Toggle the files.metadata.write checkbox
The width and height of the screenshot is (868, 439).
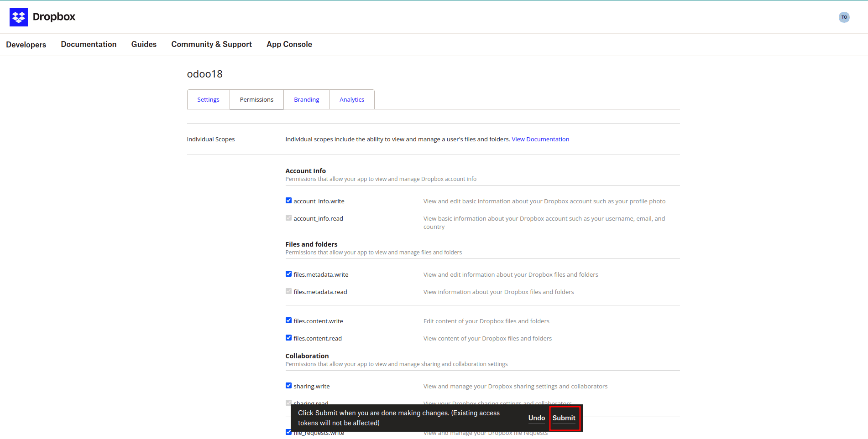(x=288, y=274)
